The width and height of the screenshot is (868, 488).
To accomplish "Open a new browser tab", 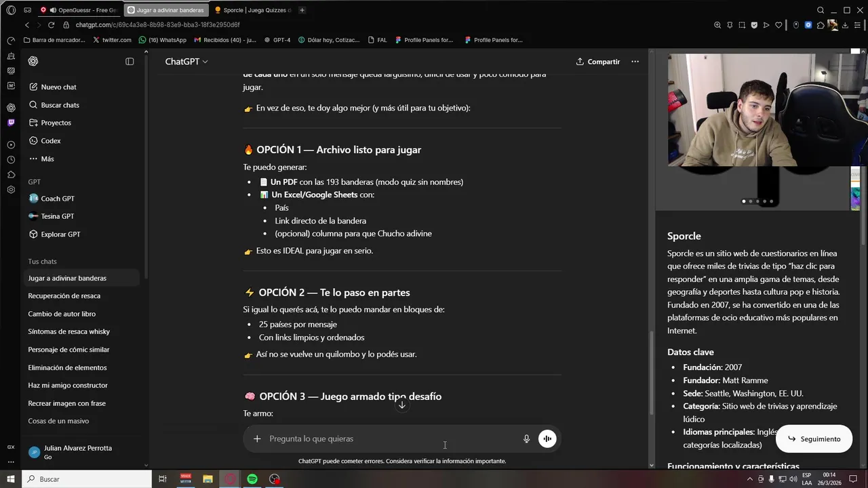I will point(302,10).
